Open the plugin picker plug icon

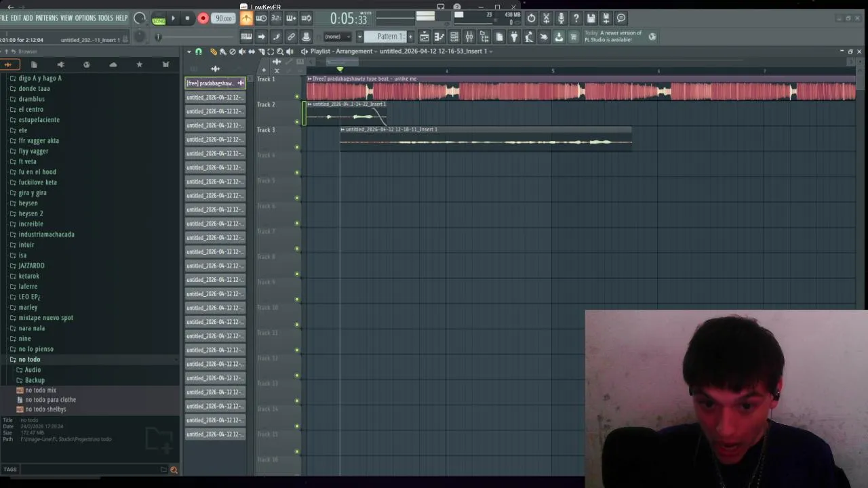pos(514,37)
